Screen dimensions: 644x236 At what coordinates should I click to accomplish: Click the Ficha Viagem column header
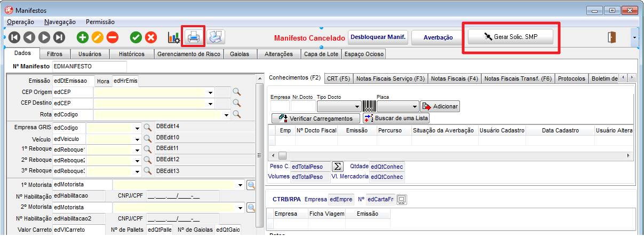click(x=327, y=214)
